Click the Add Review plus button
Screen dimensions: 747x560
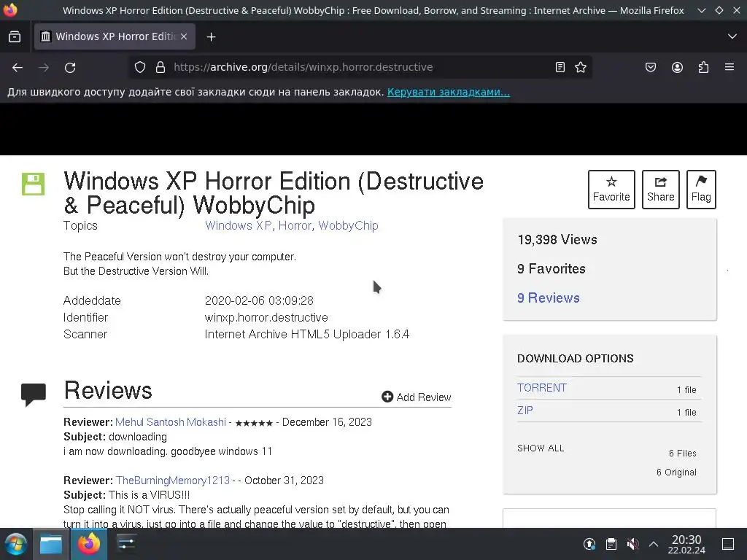tap(417, 397)
